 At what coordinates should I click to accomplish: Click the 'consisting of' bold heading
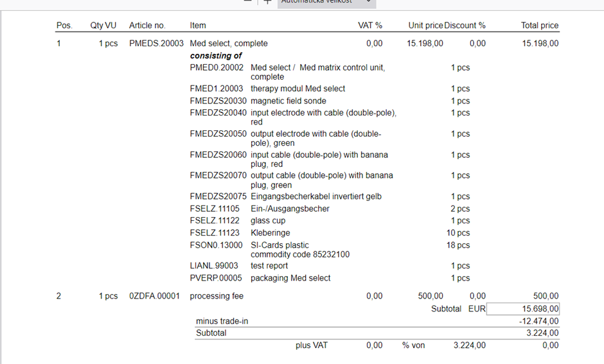216,56
